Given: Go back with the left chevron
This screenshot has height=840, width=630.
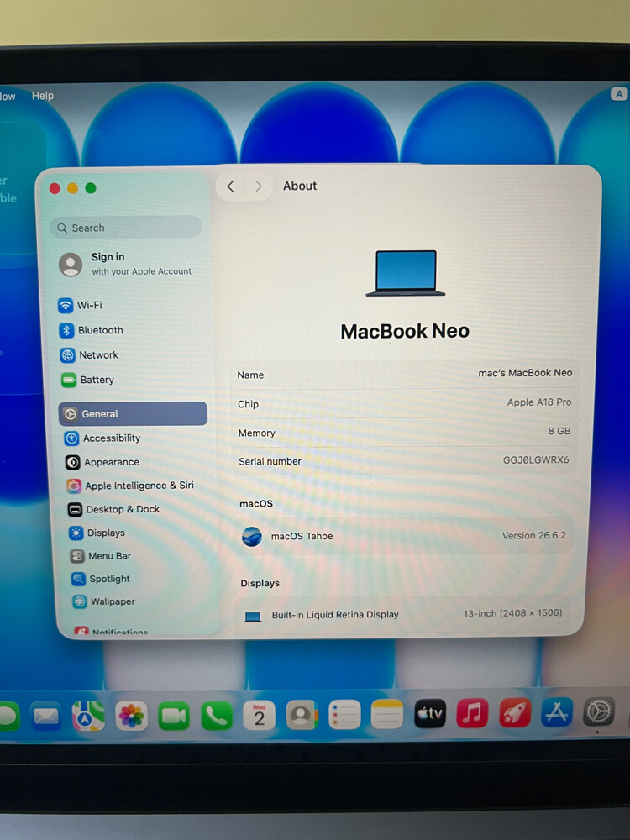Looking at the screenshot, I should click(x=231, y=186).
